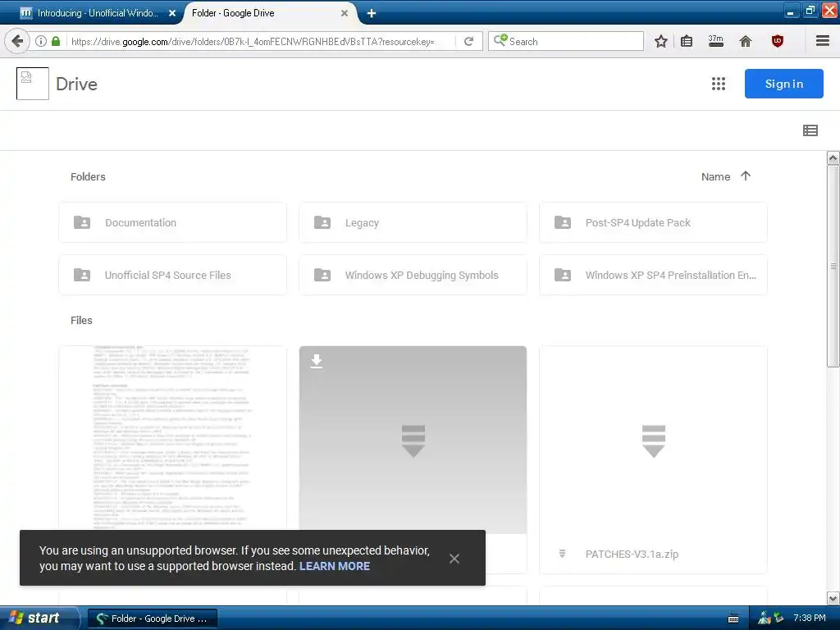Screen dimensions: 840x630
Task: Open a new tab with the plus icon
Action: coord(372,13)
